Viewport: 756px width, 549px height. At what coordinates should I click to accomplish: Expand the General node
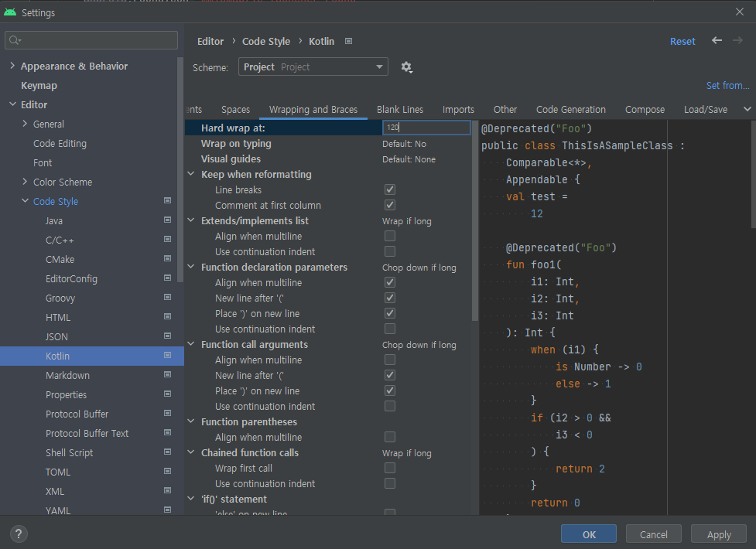click(x=25, y=124)
